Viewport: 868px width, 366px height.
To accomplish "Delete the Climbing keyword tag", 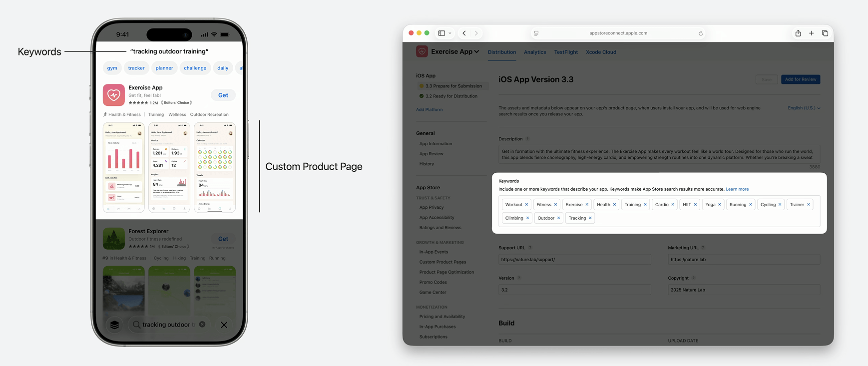I will click(527, 218).
